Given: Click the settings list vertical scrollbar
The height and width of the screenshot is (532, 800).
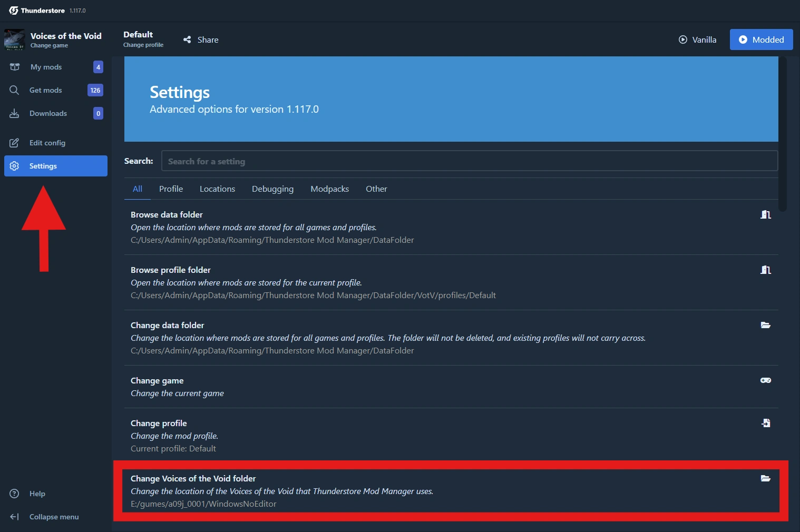Looking at the screenshot, I should [x=783, y=134].
